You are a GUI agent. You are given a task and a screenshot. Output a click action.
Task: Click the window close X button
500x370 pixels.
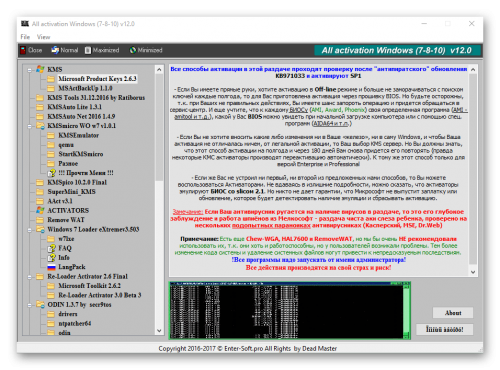471,24
